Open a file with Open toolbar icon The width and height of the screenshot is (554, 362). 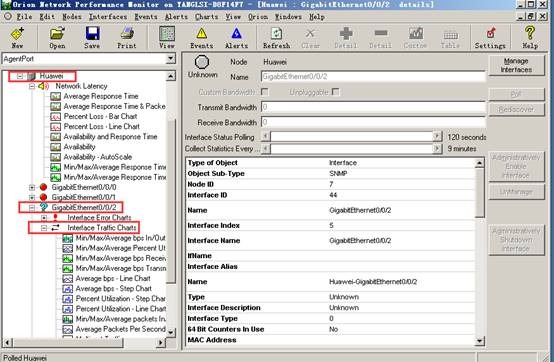[x=57, y=34]
